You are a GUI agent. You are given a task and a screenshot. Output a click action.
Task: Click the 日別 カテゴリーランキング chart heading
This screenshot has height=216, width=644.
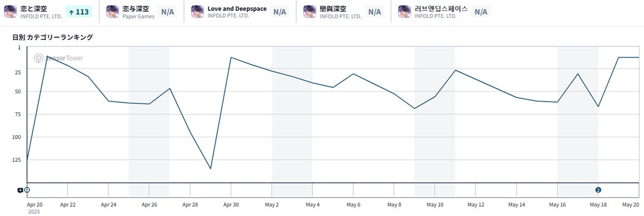53,38
